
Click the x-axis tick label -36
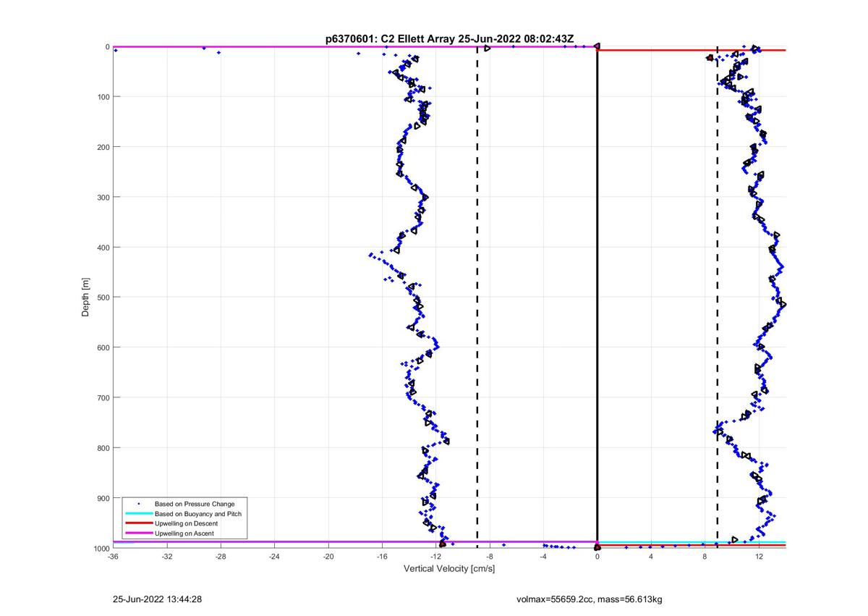[x=113, y=557]
